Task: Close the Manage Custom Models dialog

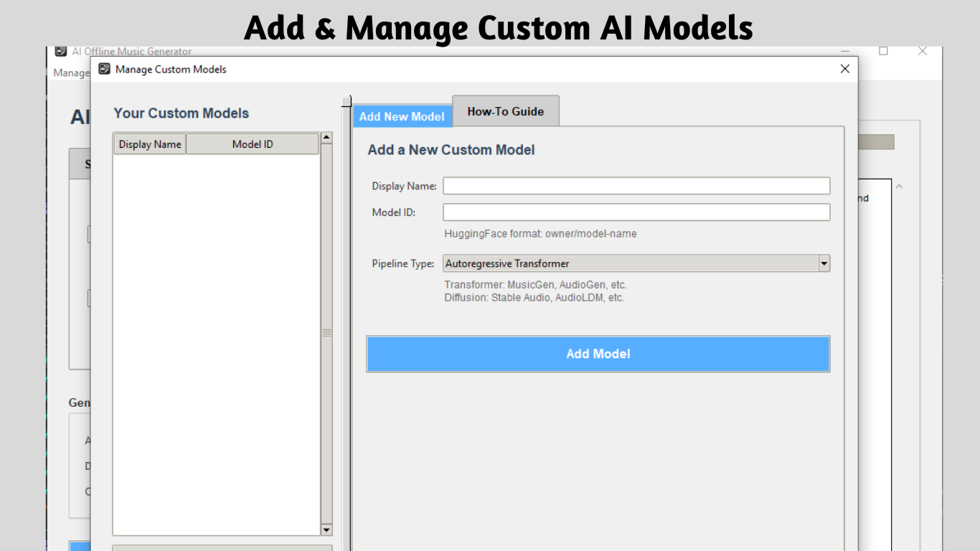Action: pos(844,69)
